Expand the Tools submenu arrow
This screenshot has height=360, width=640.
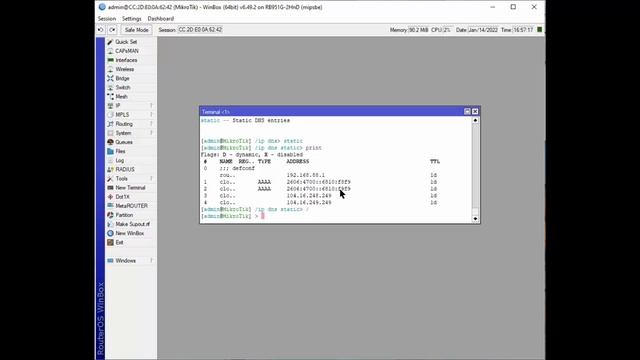151,179
